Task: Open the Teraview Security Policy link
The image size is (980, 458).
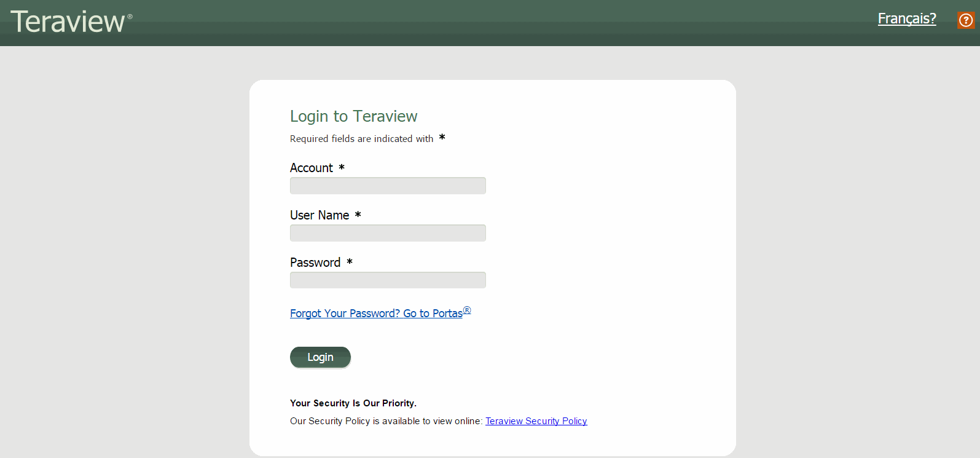Action: pyautogui.click(x=536, y=421)
